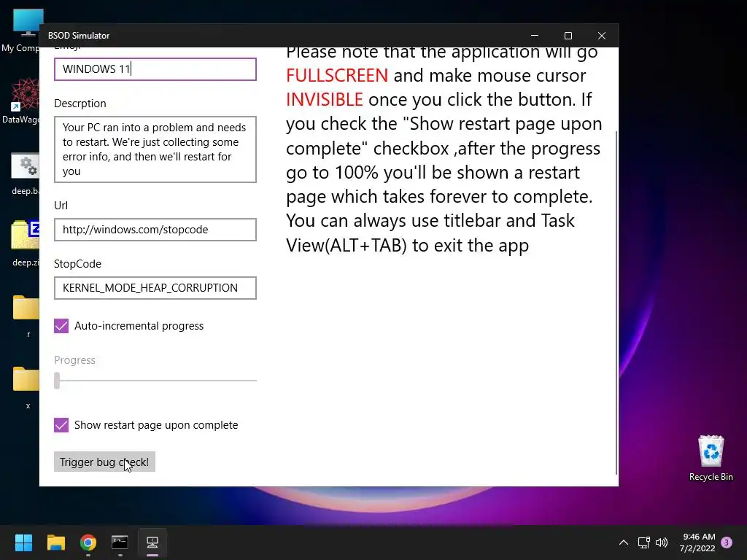Click the vertical scrollbar of BSOD Simulator
The height and width of the screenshot is (560, 747).
click(x=616, y=303)
